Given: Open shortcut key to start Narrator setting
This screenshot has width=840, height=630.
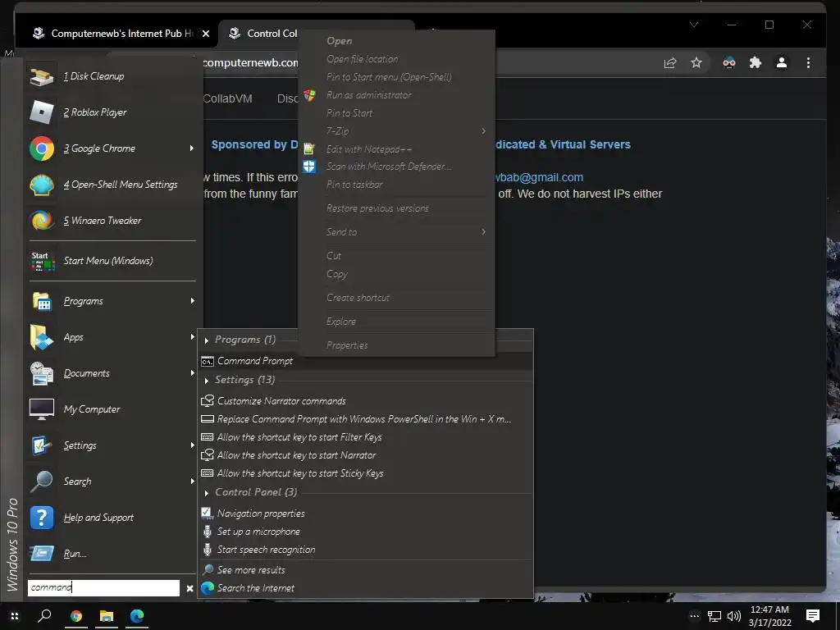Looking at the screenshot, I should pyautogui.click(x=366, y=455).
